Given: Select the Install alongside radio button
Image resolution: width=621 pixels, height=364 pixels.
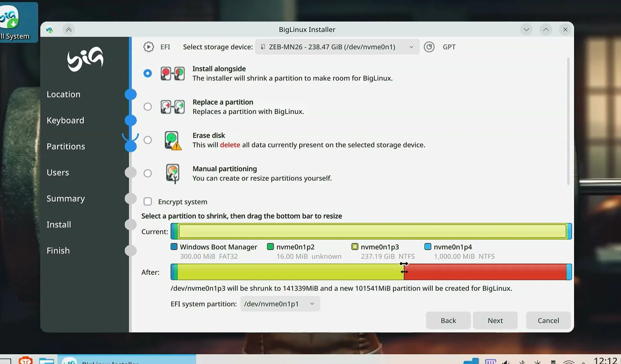Looking at the screenshot, I should click(147, 73).
